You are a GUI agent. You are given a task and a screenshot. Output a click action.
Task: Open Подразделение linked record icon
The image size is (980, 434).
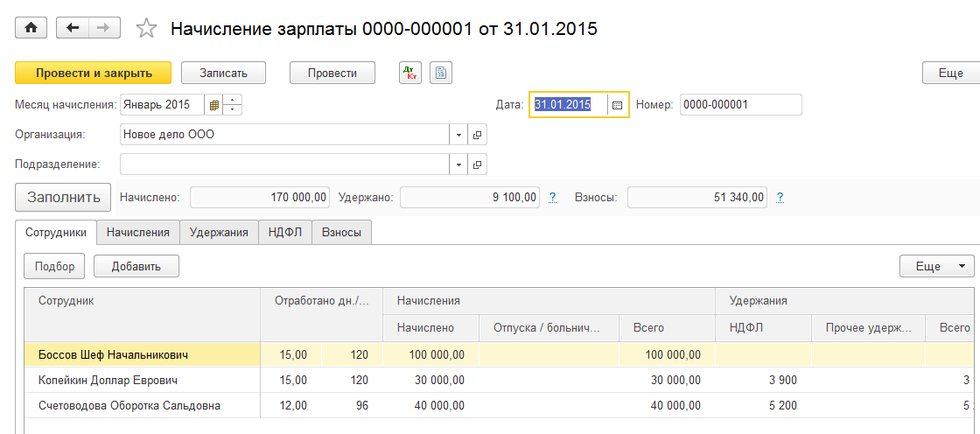(x=478, y=164)
